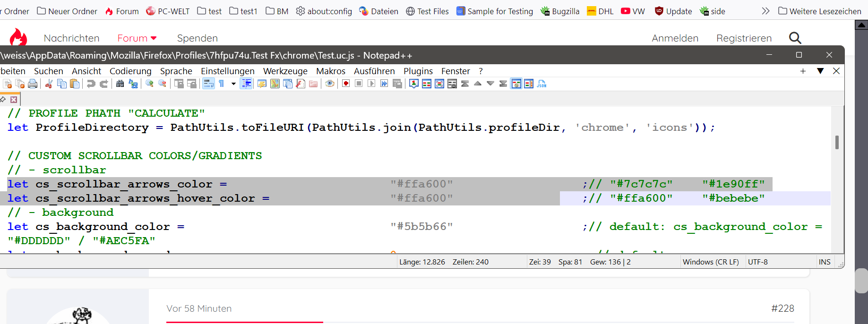Screen dimensions: 868x324
Task: Jump to previous difference arrow icon
Action: tap(478, 84)
